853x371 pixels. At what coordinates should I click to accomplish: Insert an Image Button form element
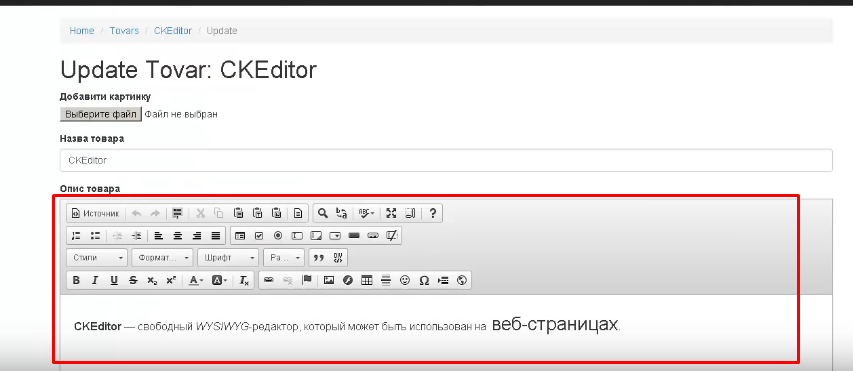[373, 236]
